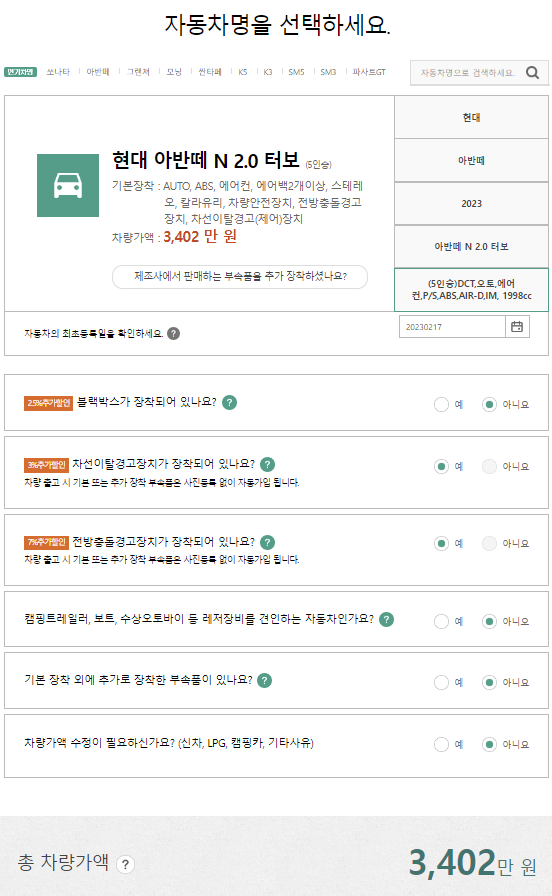Select 예 for 차량가액 수정
Screen dimensions: 552x896
[441, 744]
